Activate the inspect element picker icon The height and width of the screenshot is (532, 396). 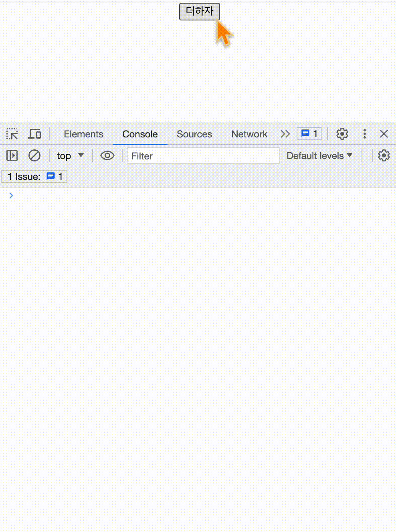(x=12, y=134)
